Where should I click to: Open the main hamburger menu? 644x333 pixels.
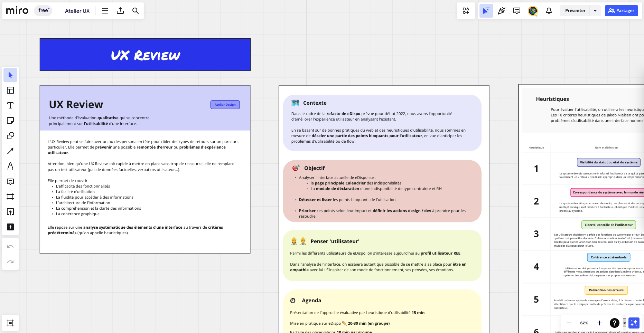105,11
